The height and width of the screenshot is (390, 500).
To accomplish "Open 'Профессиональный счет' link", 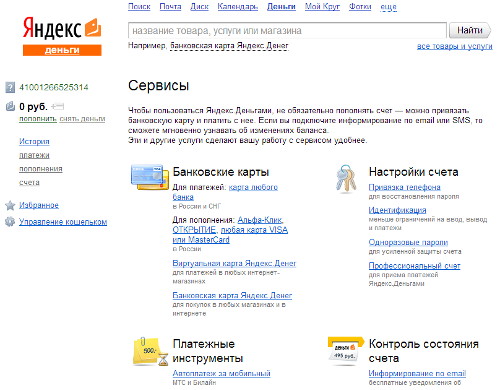I will (414, 266).
